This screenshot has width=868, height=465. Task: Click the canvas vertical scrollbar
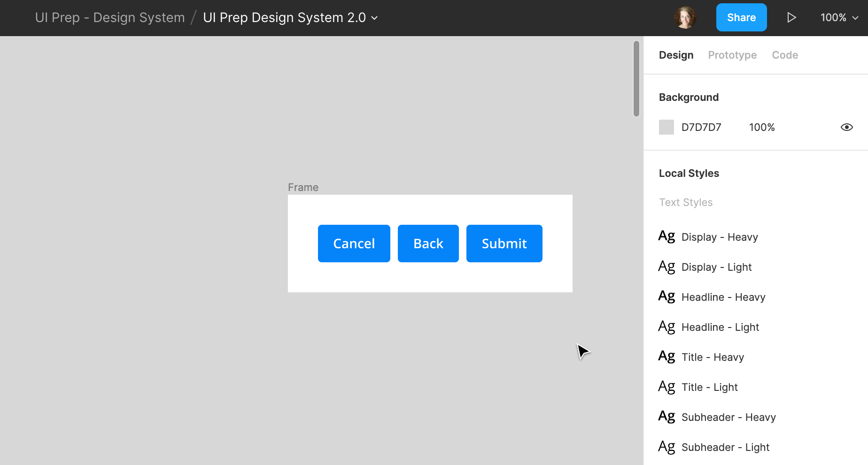636,78
